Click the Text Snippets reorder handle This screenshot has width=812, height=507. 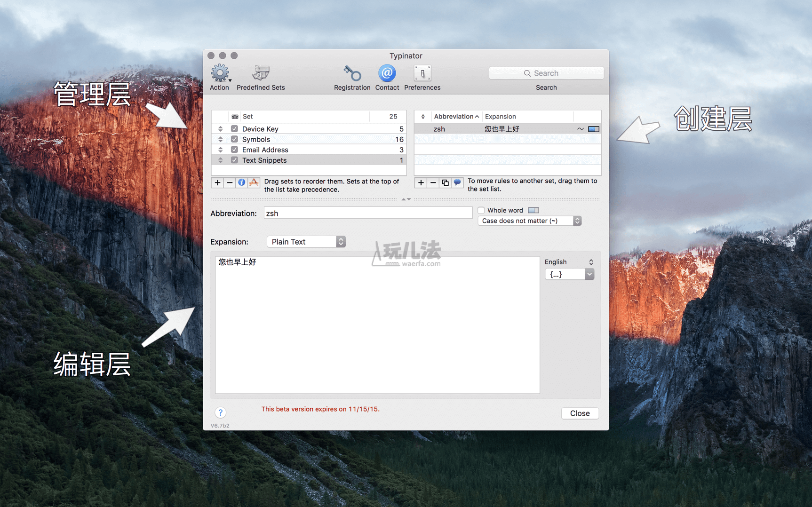click(x=220, y=160)
